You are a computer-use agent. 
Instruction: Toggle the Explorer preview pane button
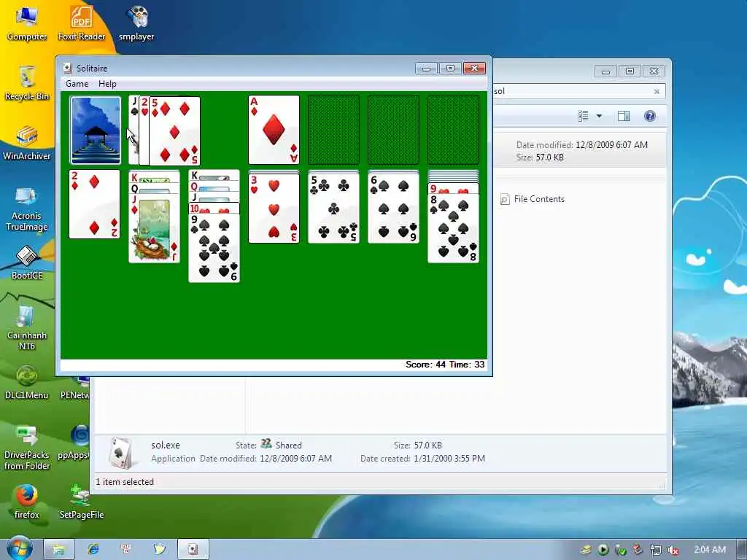[x=624, y=116]
